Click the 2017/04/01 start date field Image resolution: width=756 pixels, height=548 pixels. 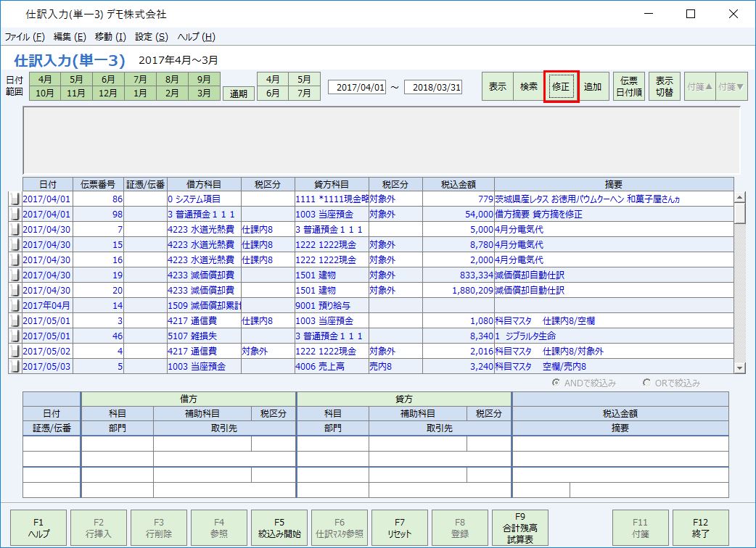tap(358, 86)
